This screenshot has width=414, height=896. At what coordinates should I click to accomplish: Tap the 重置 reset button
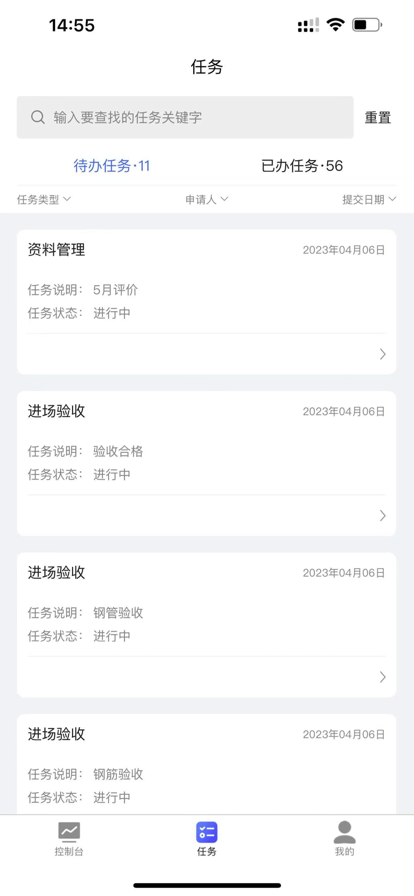[x=378, y=118]
